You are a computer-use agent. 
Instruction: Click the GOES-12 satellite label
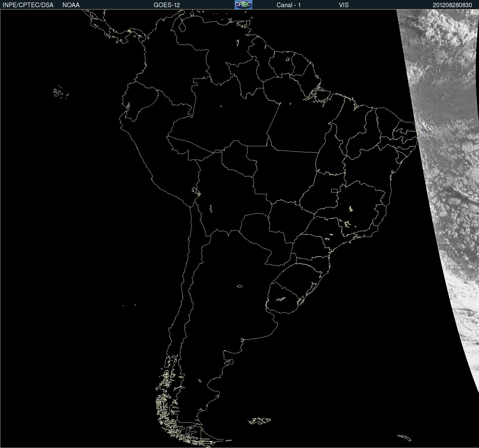(167, 5)
